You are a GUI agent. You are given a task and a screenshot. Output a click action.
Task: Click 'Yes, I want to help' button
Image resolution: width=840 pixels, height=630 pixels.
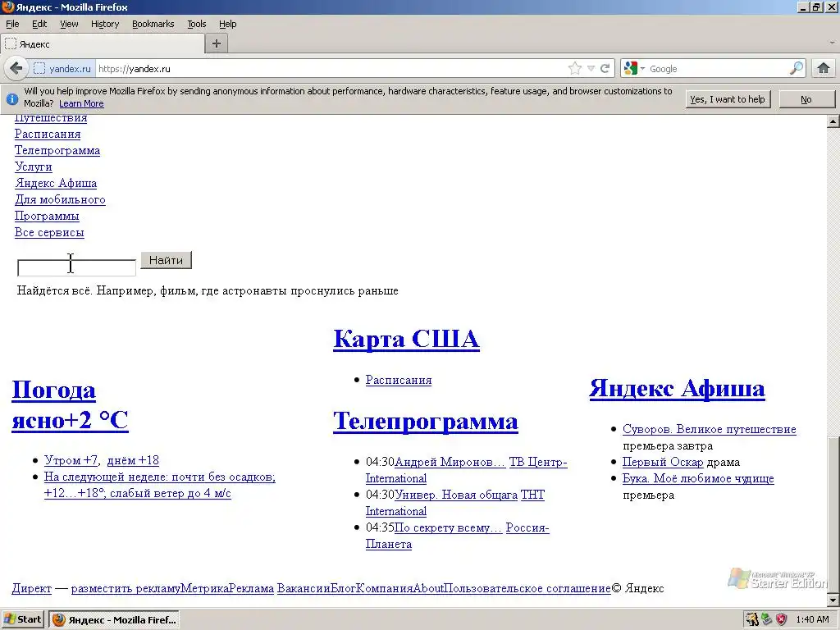[x=728, y=99]
